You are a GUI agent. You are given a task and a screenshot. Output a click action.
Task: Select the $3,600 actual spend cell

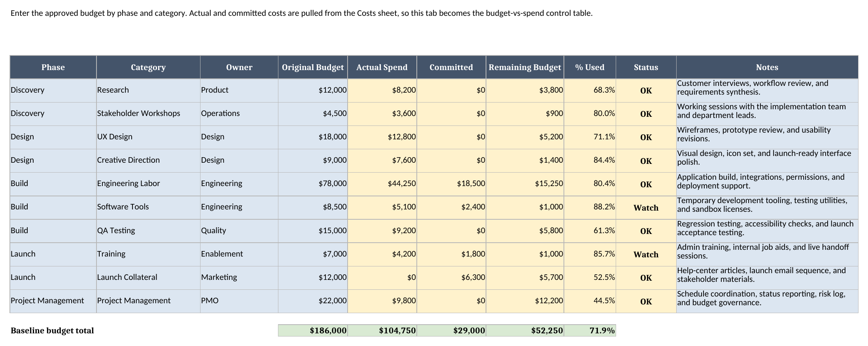pos(382,114)
